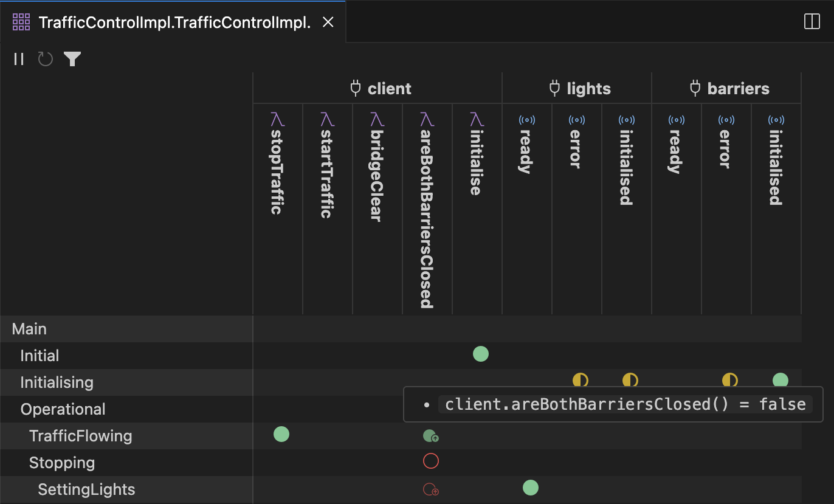The image size is (834, 504).
Task: Click the half-yellow dot in Initialising lights error cell
Action: point(581,381)
